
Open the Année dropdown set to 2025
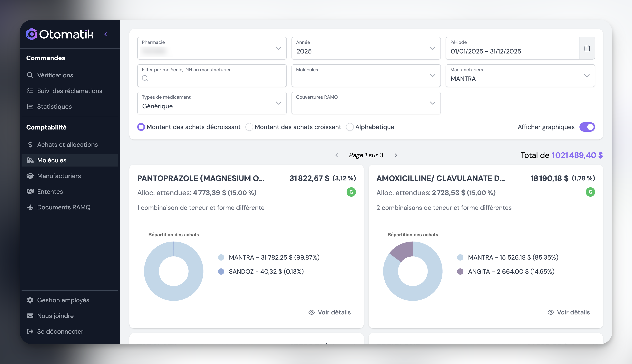tap(366, 48)
